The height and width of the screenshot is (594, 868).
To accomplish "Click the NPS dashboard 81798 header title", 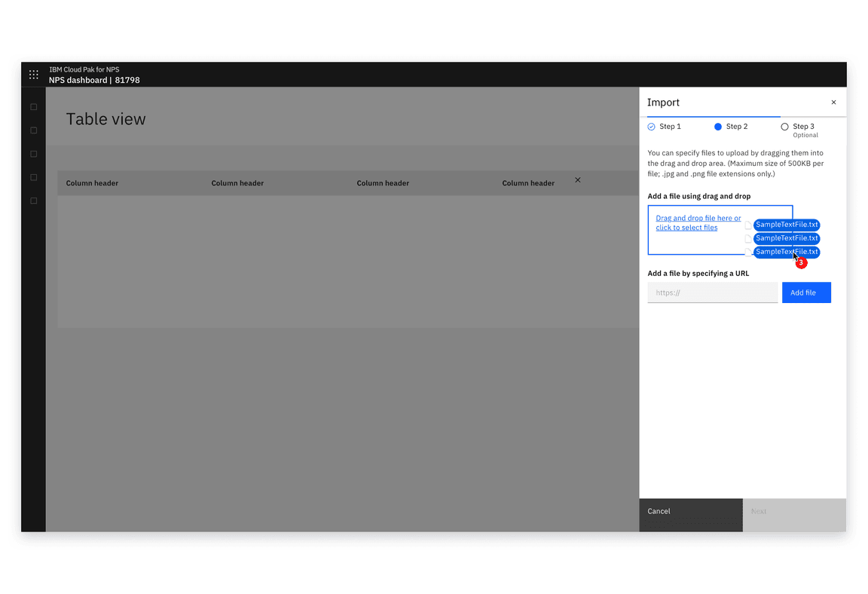I will (x=94, y=80).
